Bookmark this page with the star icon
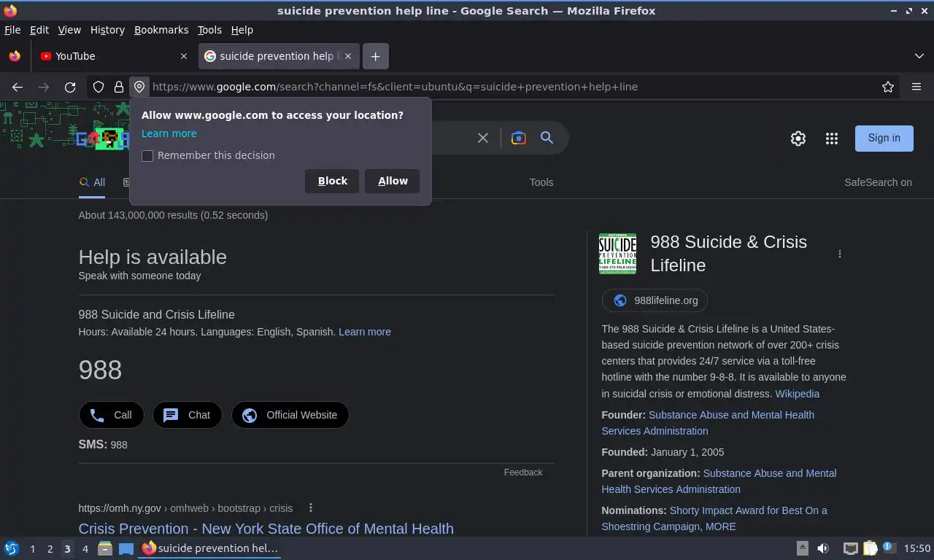The height and width of the screenshot is (560, 934). tap(888, 87)
